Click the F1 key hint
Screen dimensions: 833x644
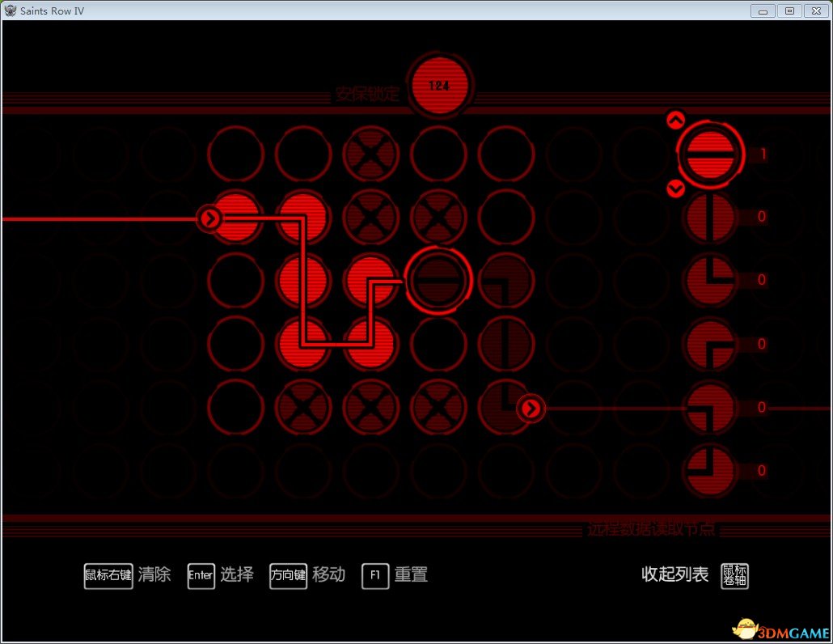click(375, 576)
